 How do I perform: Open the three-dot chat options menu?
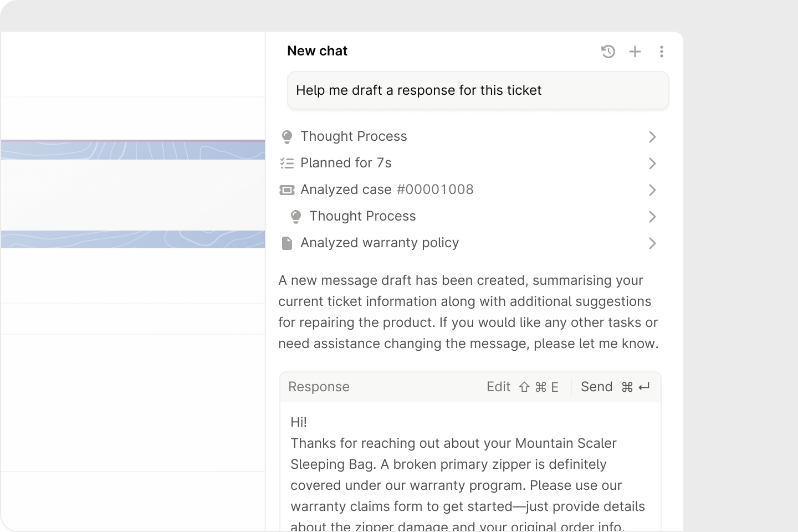[x=662, y=51]
